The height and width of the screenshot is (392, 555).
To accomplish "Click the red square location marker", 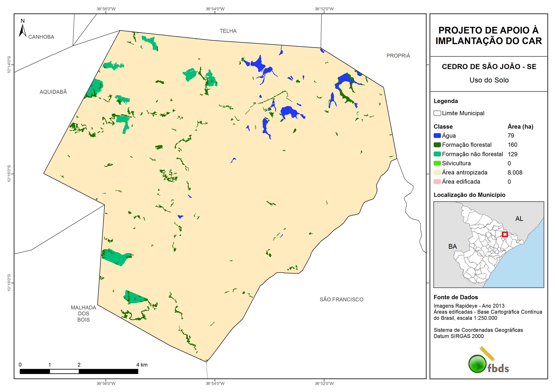I will [505, 234].
